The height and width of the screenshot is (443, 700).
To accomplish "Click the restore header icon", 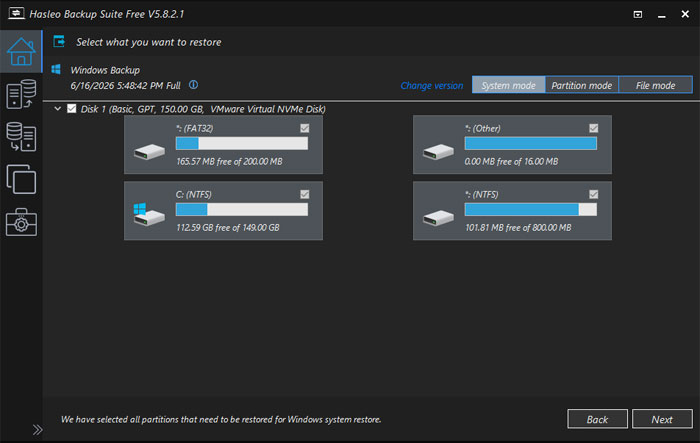I will [x=59, y=42].
